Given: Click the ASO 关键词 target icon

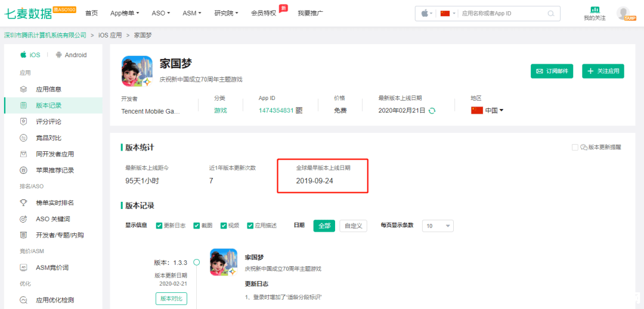Looking at the screenshot, I should (x=23, y=219).
